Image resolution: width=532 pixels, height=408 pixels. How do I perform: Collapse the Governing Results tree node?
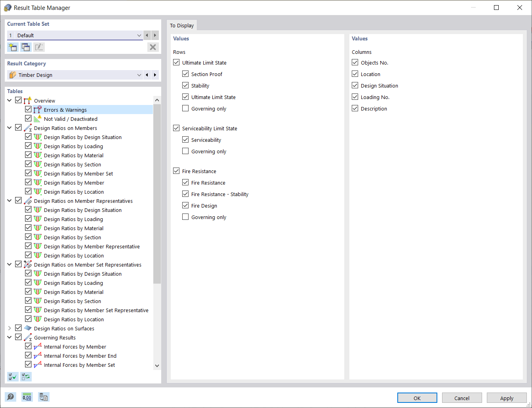9,337
